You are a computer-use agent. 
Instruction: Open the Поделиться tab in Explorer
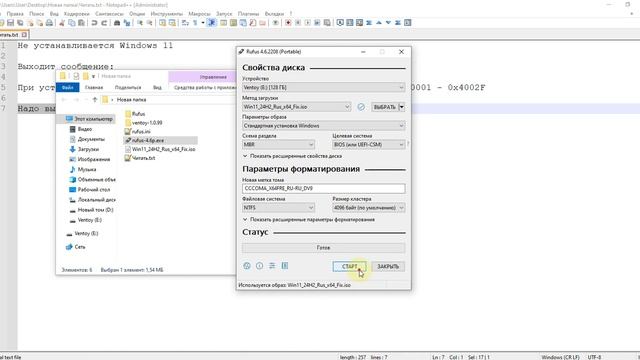pyautogui.click(x=128, y=87)
